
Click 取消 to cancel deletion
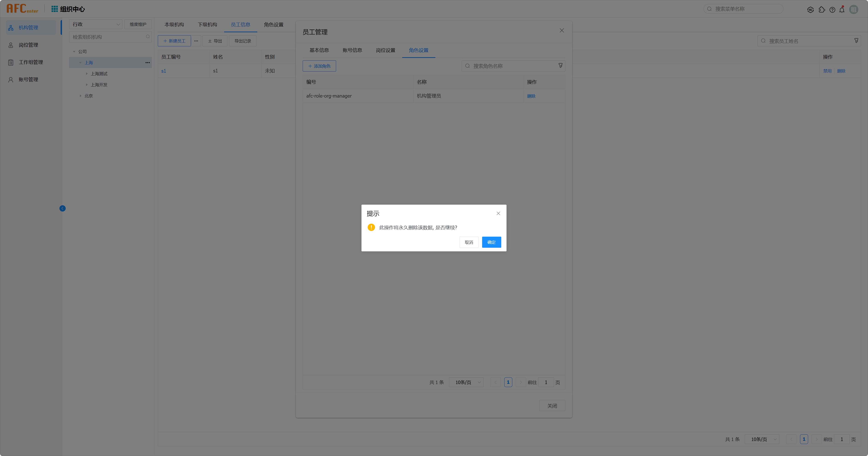point(469,242)
